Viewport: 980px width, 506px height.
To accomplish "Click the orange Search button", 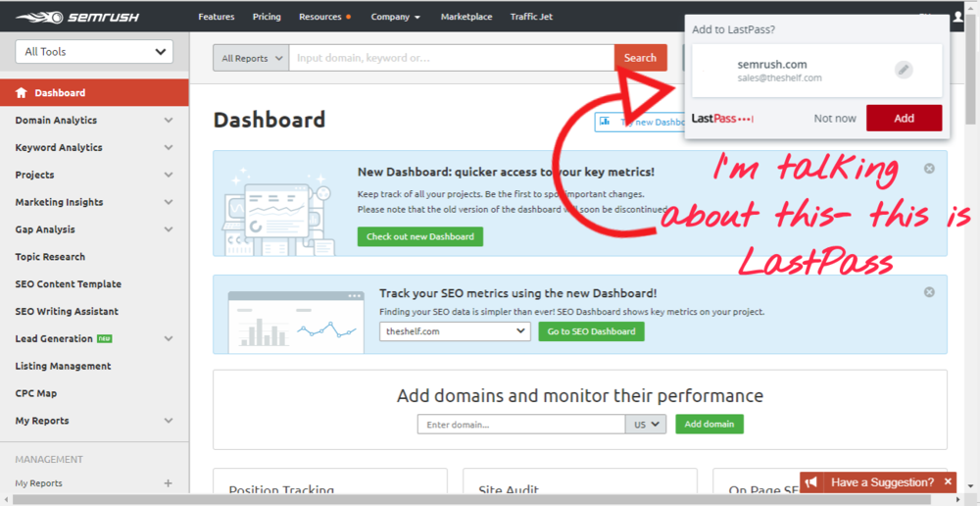I will pos(640,58).
